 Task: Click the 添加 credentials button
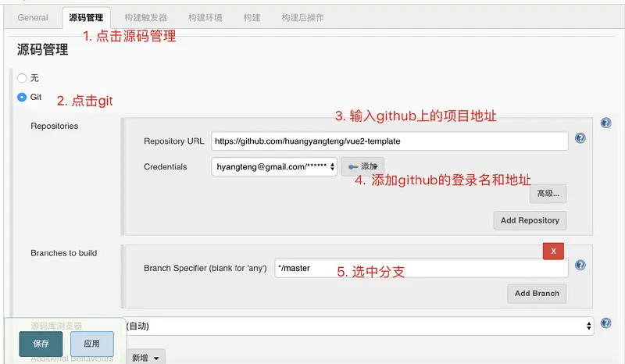point(362,166)
